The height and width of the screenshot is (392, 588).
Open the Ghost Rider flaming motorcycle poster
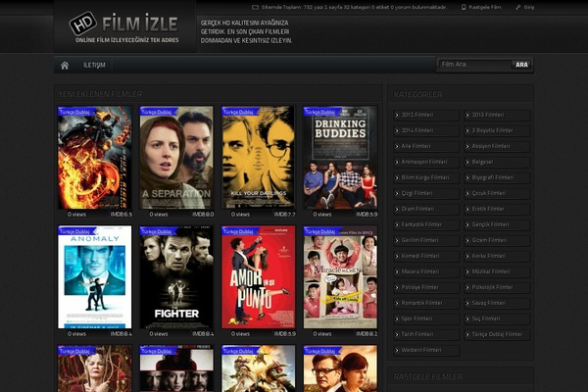click(95, 158)
